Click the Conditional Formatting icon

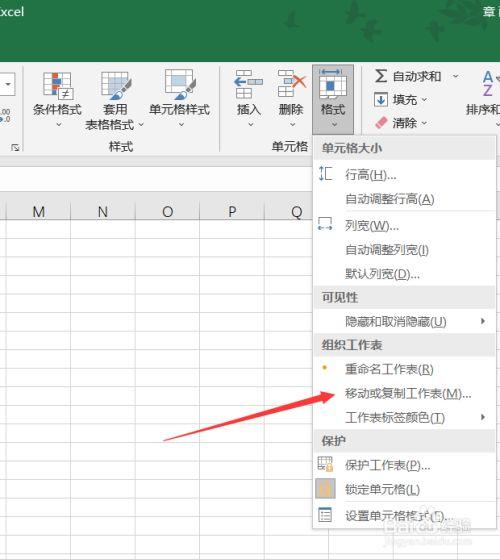(58, 85)
